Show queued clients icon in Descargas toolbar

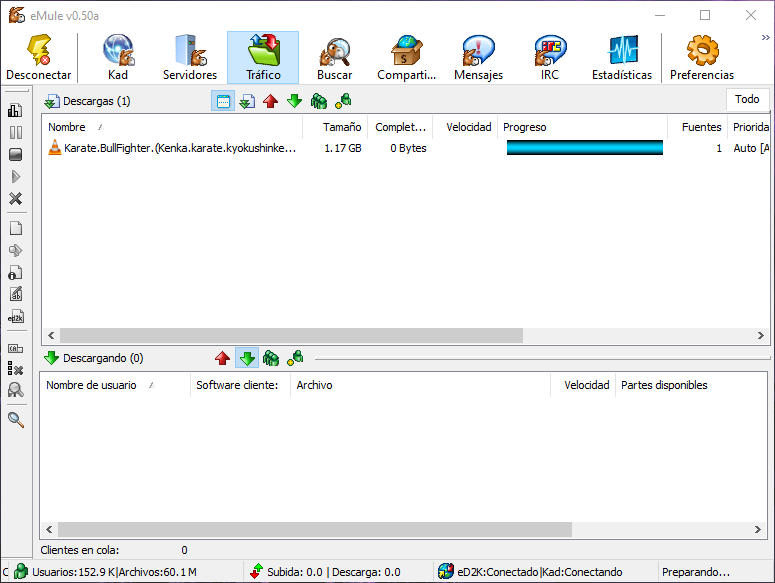click(x=319, y=101)
